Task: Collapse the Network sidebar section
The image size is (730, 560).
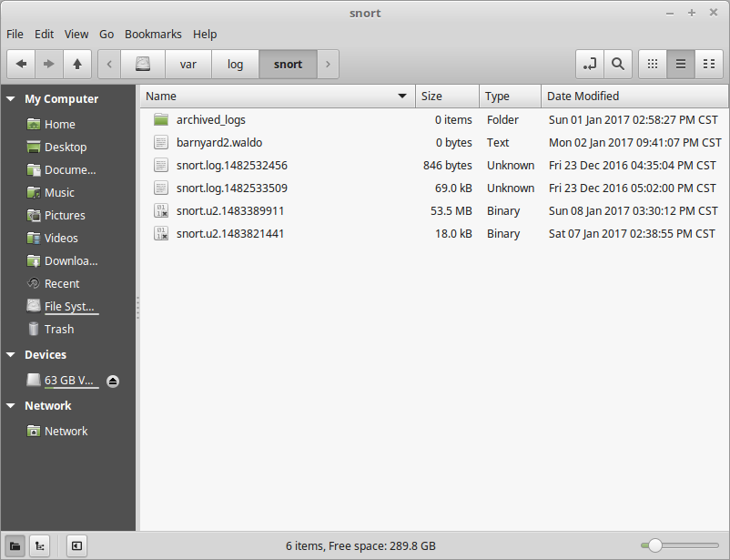Action: (11, 406)
